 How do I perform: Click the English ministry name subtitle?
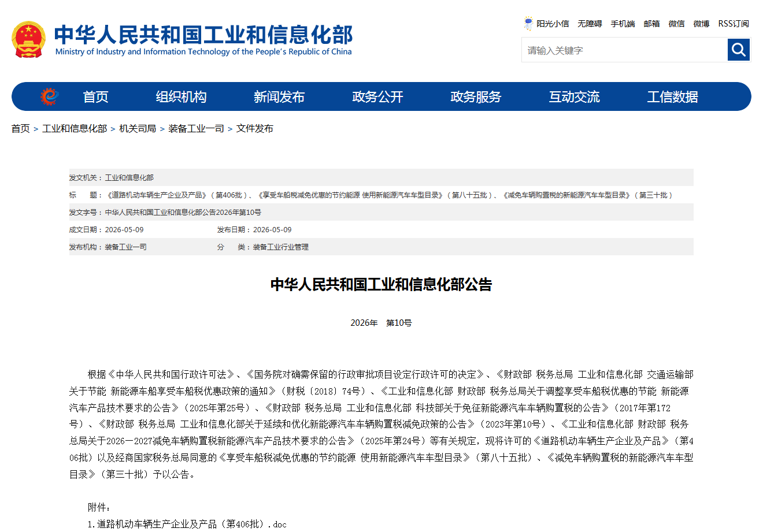[x=203, y=52]
